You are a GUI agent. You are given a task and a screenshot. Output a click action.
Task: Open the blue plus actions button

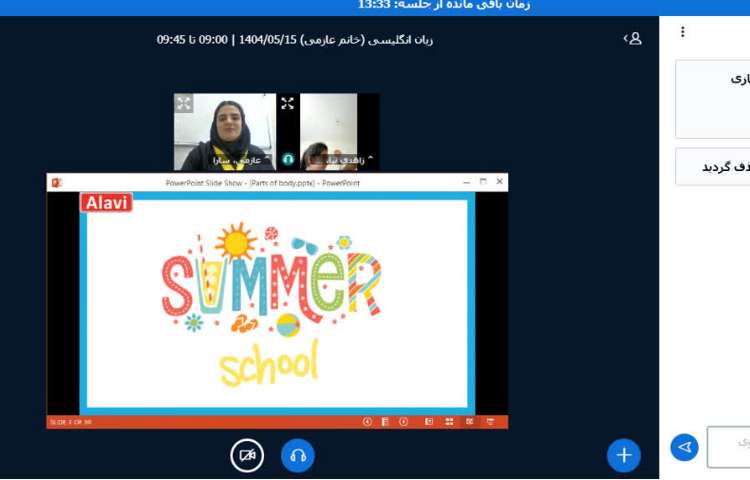pos(624,456)
